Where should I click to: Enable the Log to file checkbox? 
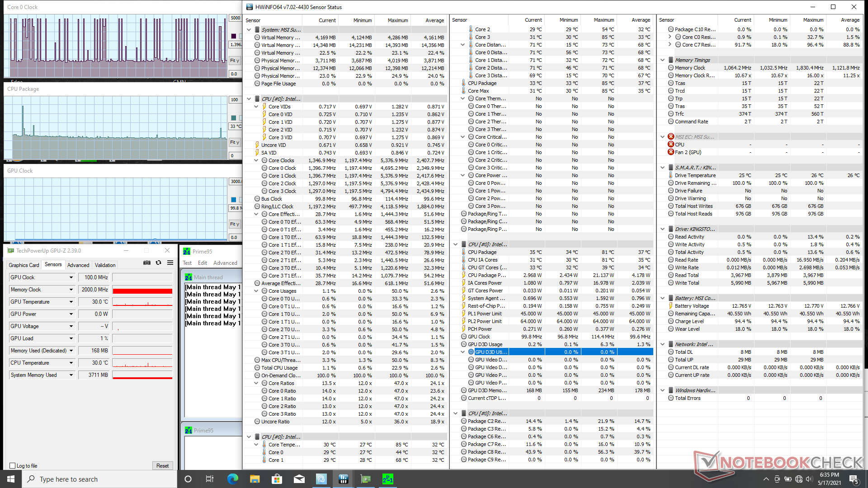[x=13, y=466]
